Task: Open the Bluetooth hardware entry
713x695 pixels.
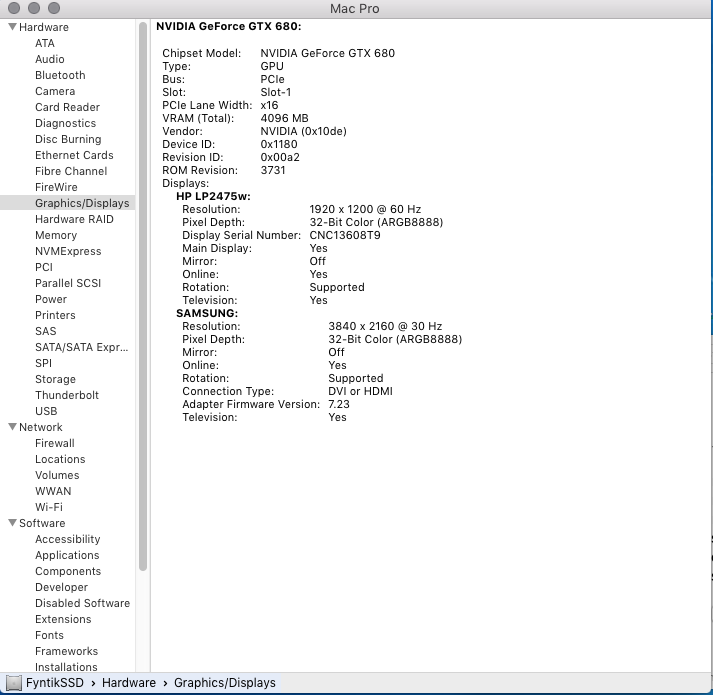Action: coord(60,75)
